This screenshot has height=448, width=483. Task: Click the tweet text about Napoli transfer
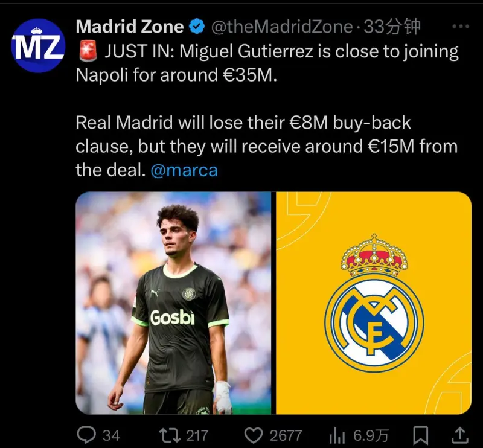[x=267, y=110]
